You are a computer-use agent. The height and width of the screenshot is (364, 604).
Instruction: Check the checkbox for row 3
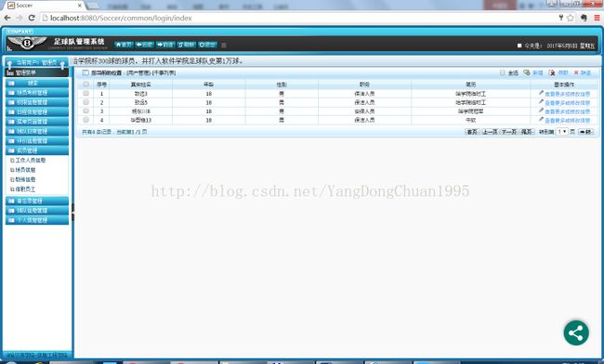click(x=85, y=110)
